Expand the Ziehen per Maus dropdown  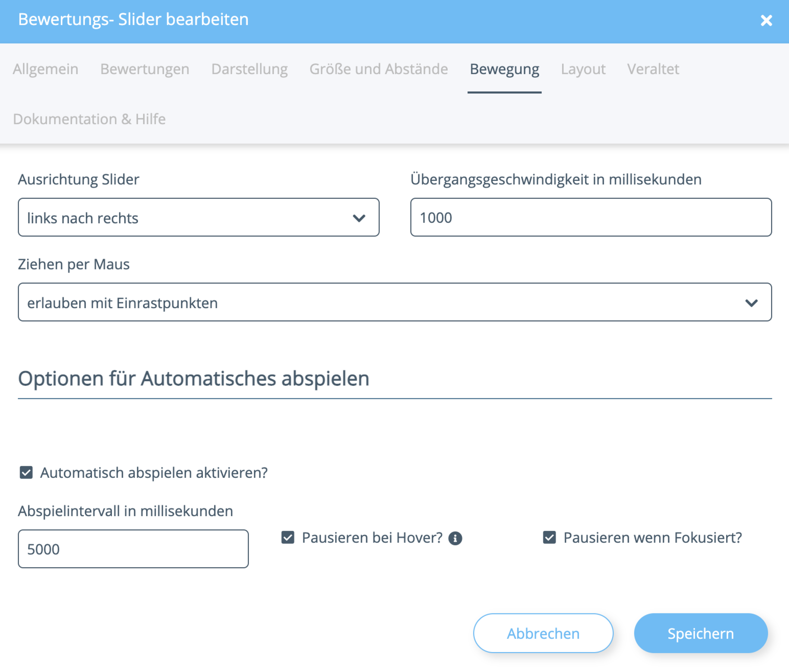[x=395, y=302]
